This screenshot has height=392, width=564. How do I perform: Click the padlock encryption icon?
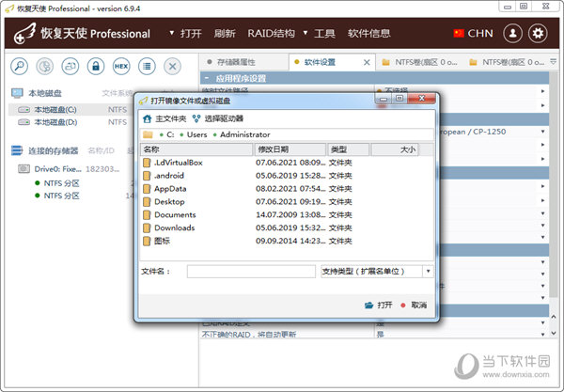tap(96, 66)
